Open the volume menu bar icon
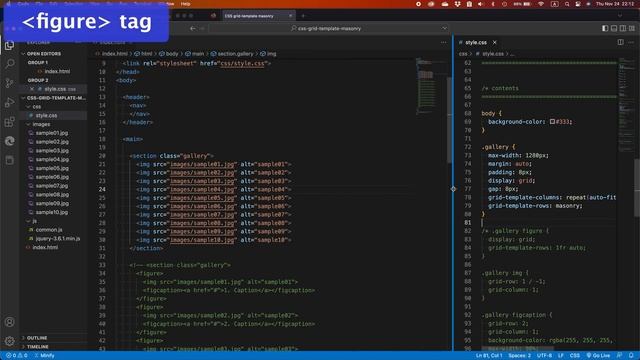This screenshot has width=640, height=360. (480, 4)
